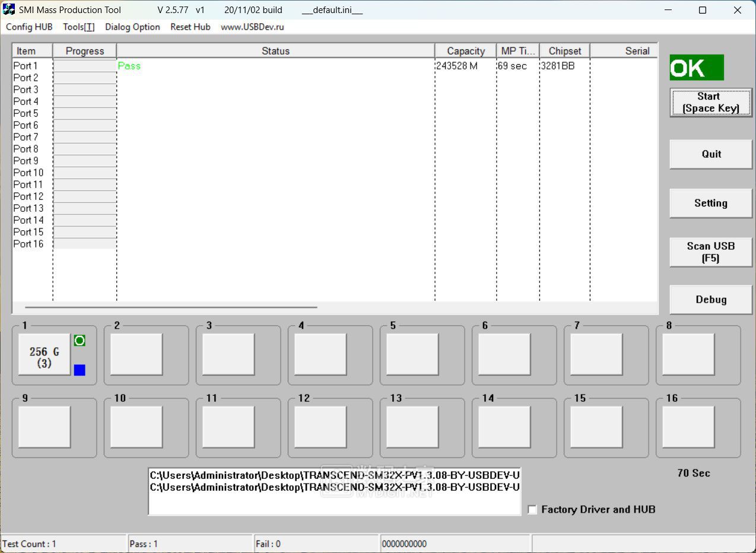The height and width of the screenshot is (553, 756).
Task: Open the Tools menu
Action: click(x=78, y=27)
